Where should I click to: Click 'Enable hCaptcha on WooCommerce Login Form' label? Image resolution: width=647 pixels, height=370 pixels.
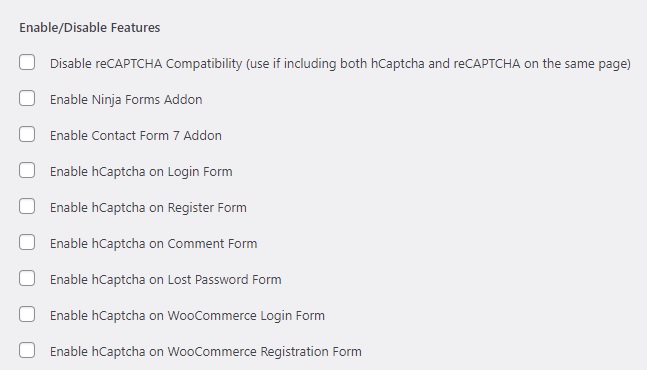point(187,316)
